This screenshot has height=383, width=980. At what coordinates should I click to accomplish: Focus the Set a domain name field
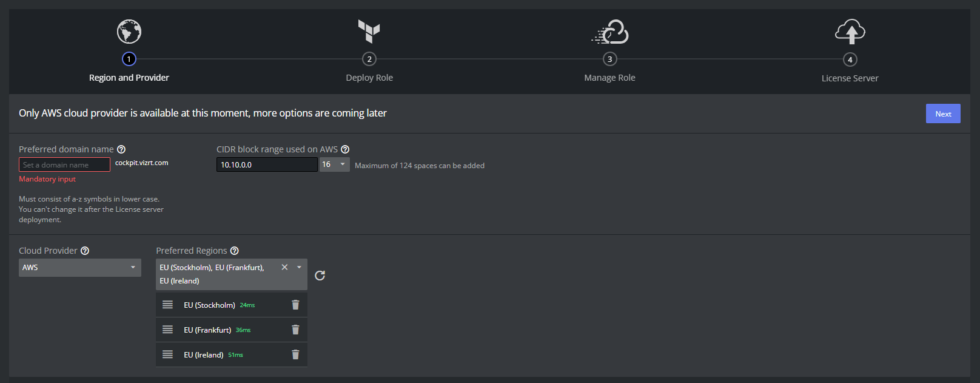(x=64, y=164)
